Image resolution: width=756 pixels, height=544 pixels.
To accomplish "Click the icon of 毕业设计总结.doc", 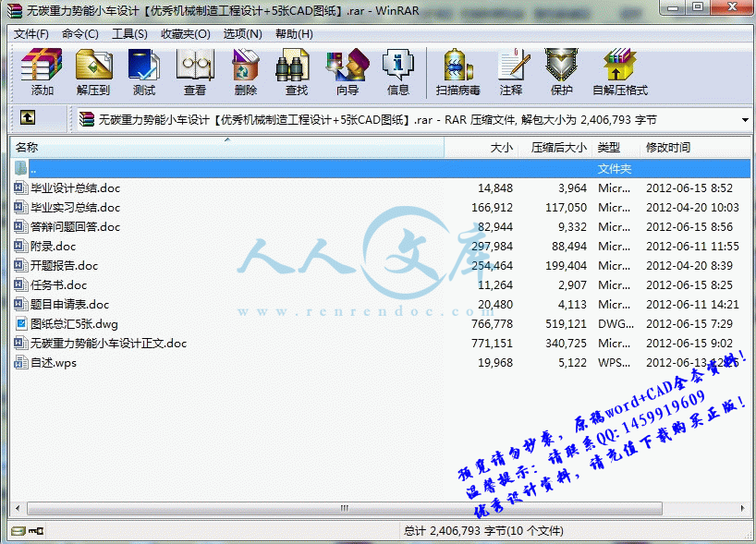I will [x=20, y=187].
